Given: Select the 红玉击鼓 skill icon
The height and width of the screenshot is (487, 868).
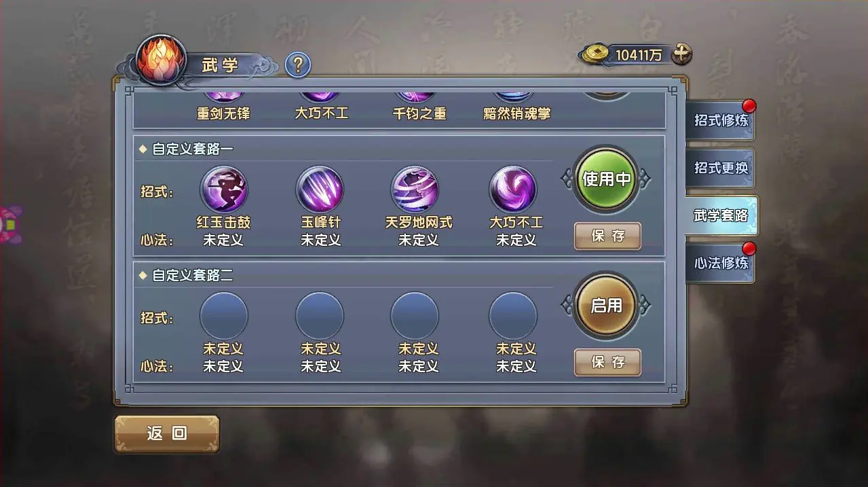Looking at the screenshot, I should pyautogui.click(x=224, y=190).
